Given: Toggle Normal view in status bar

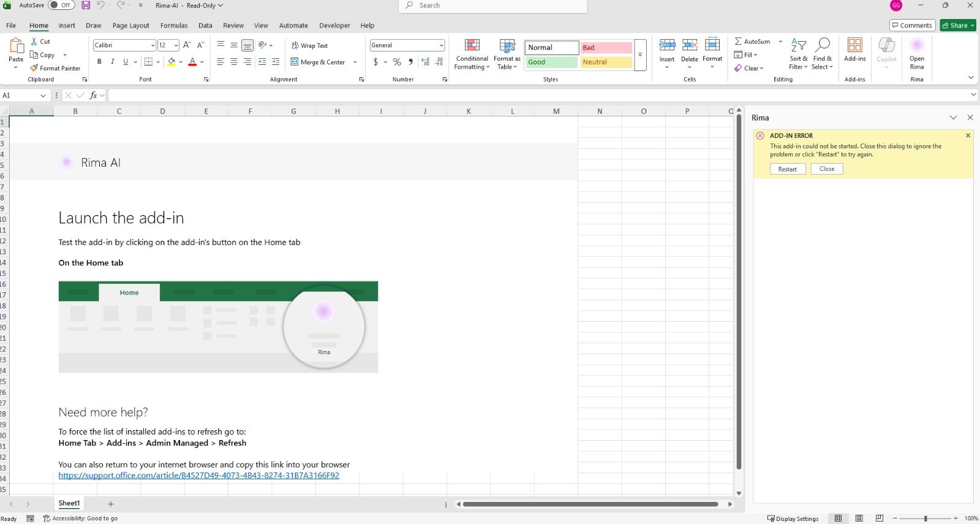Looking at the screenshot, I should 838,518.
